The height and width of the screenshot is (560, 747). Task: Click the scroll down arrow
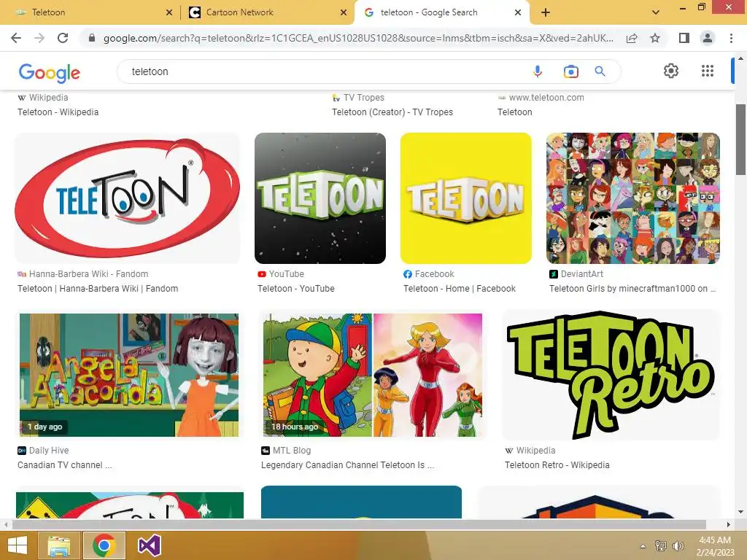point(740,512)
